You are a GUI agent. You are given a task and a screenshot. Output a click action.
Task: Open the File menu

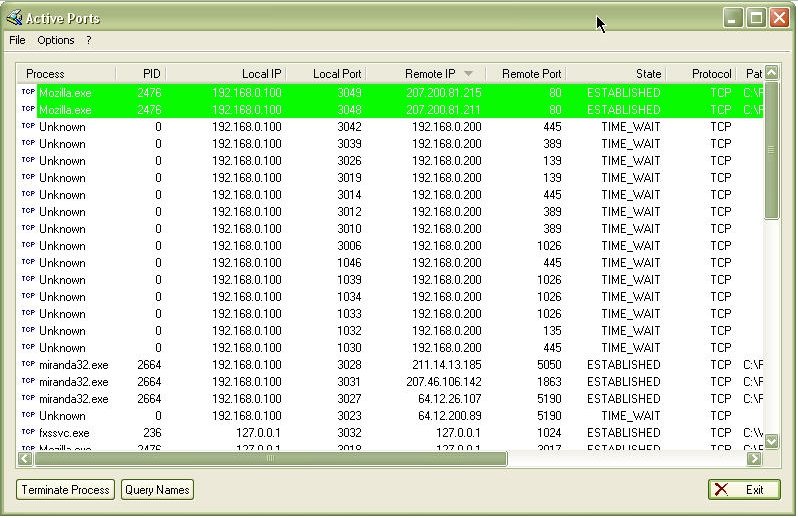(x=17, y=40)
